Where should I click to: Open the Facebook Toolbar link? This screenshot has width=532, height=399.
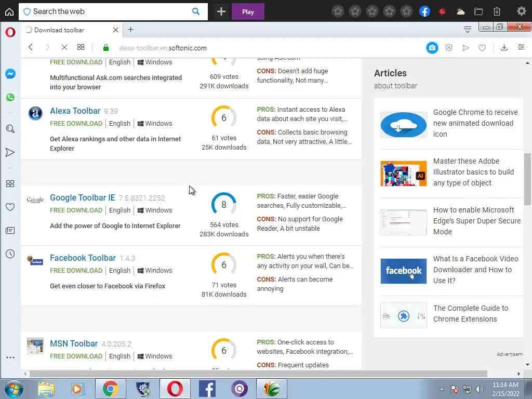[83, 258]
